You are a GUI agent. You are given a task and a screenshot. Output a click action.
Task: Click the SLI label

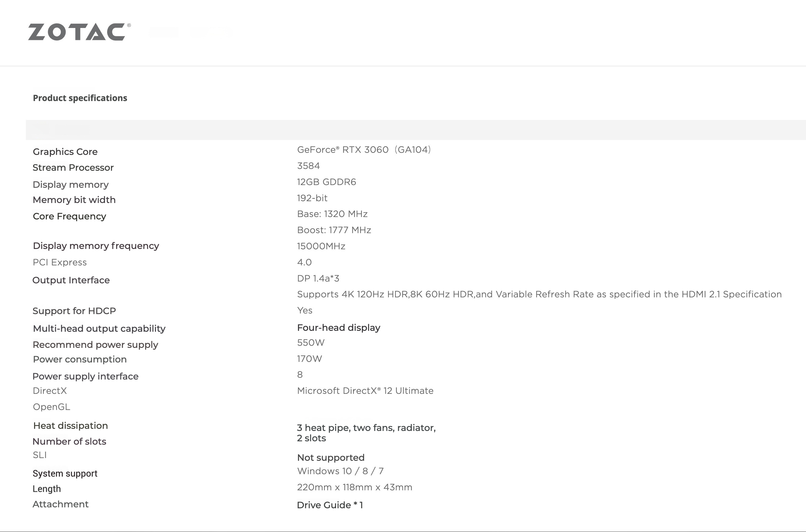(40, 455)
